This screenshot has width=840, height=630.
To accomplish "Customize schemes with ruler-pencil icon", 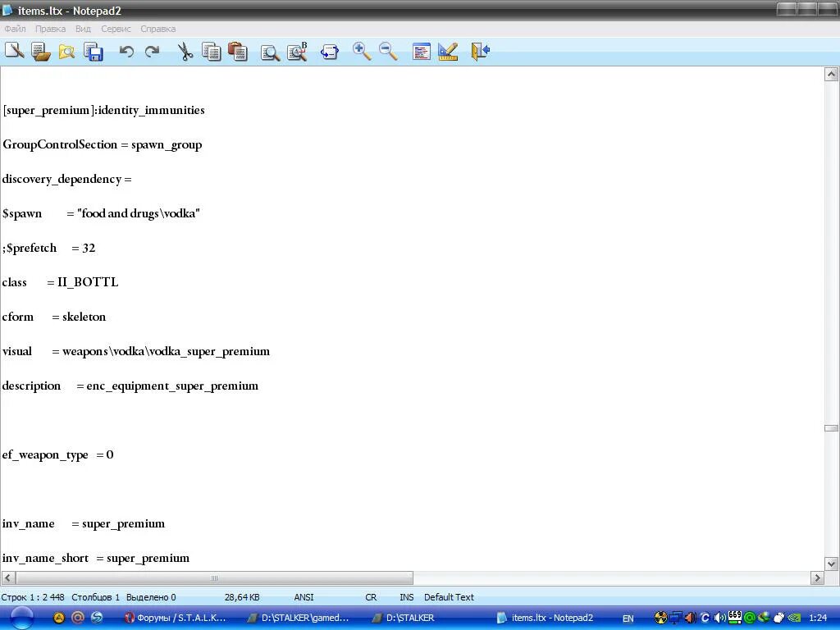I will click(448, 52).
